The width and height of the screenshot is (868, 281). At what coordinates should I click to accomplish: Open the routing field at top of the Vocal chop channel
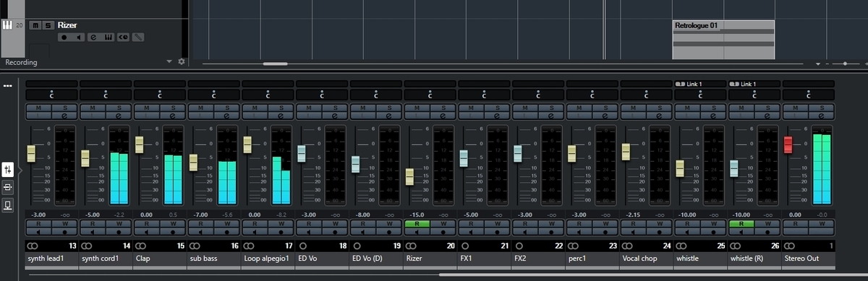click(647, 84)
